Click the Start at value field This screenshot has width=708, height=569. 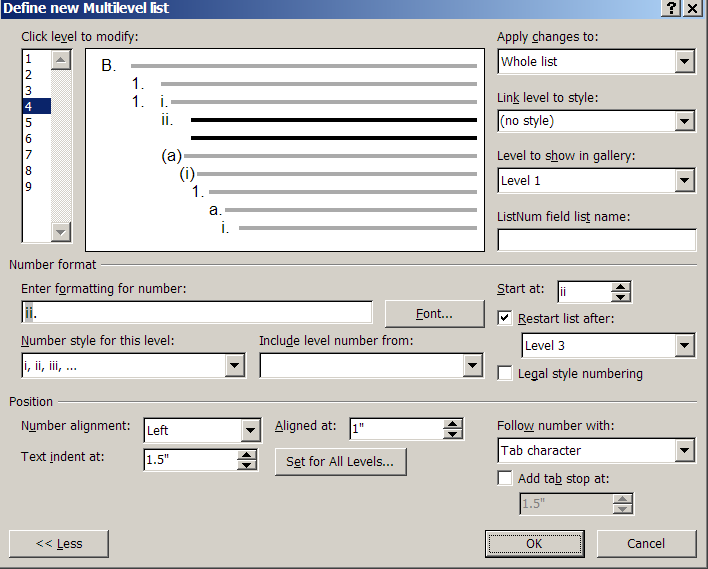click(585, 292)
